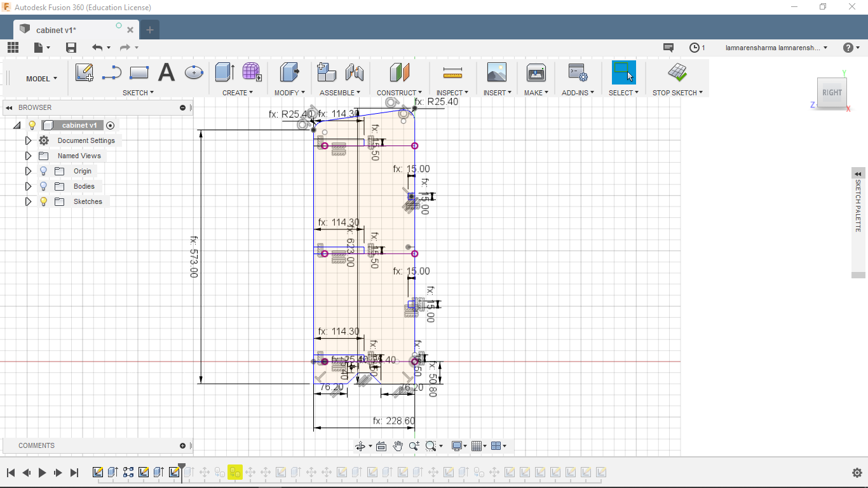
Task: Collapse the Browser panel with minus button
Action: pyautogui.click(x=183, y=107)
